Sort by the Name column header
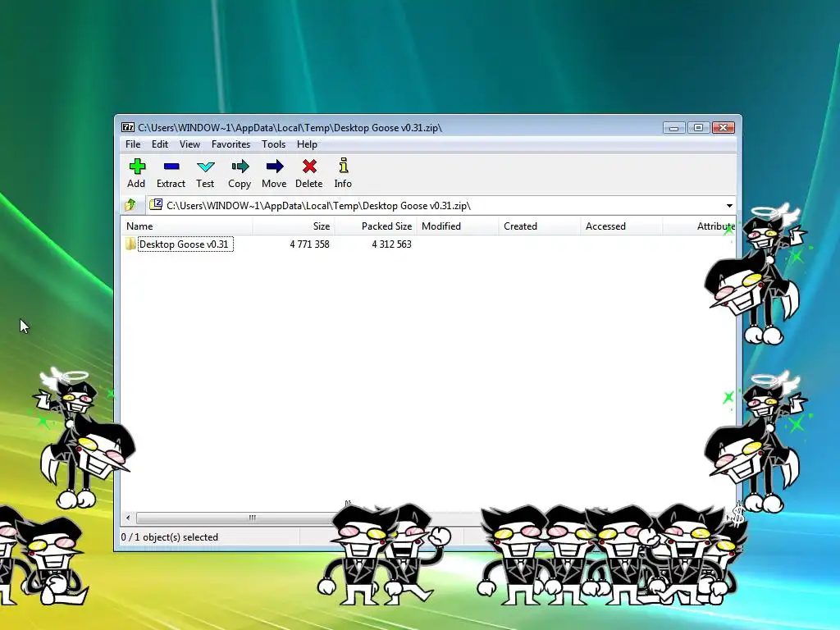 [186, 226]
